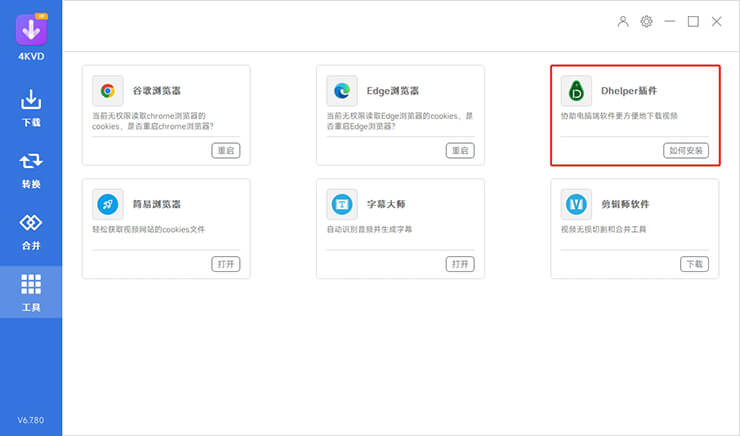Click the Chrome browser icon
Image resolution: width=740 pixels, height=436 pixels.
coord(108,91)
